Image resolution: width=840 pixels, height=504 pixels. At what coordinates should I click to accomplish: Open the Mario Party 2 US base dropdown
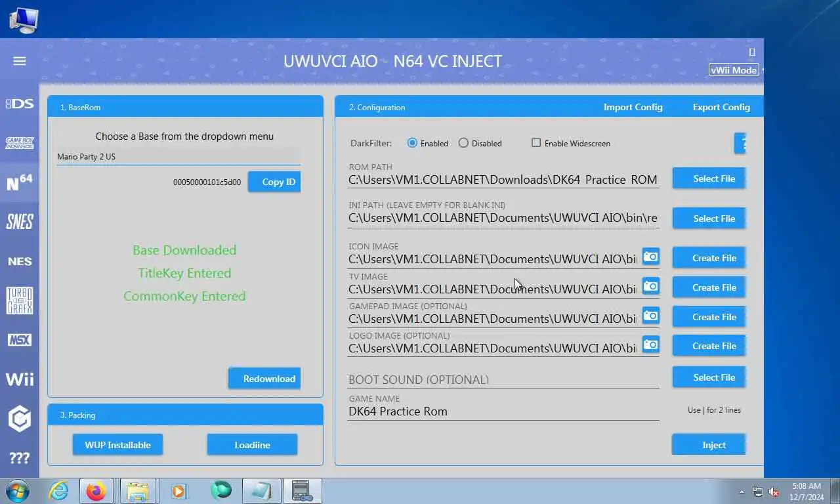(178, 157)
